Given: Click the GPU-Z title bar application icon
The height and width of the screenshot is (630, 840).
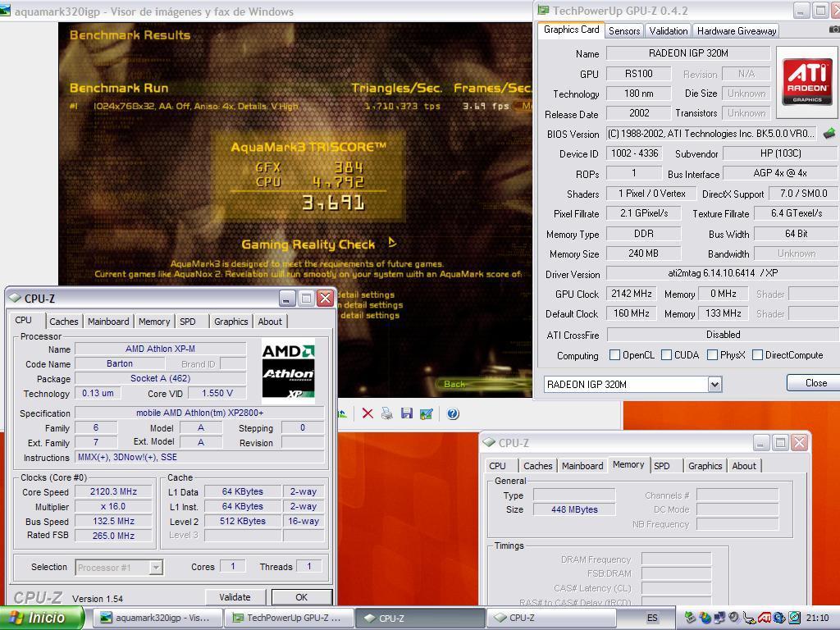Looking at the screenshot, I should coord(543,11).
